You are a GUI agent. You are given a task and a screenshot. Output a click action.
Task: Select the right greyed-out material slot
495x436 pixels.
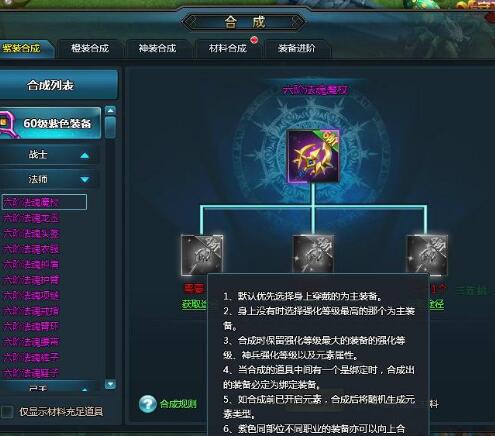click(427, 254)
